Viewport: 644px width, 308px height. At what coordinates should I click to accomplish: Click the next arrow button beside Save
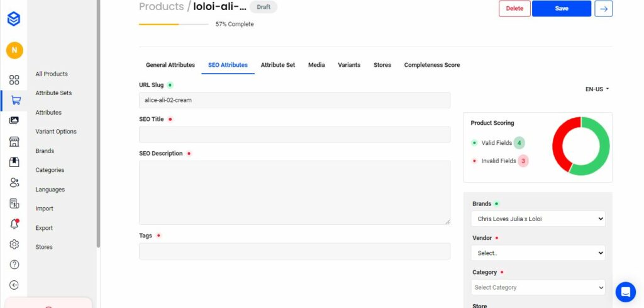pyautogui.click(x=603, y=9)
